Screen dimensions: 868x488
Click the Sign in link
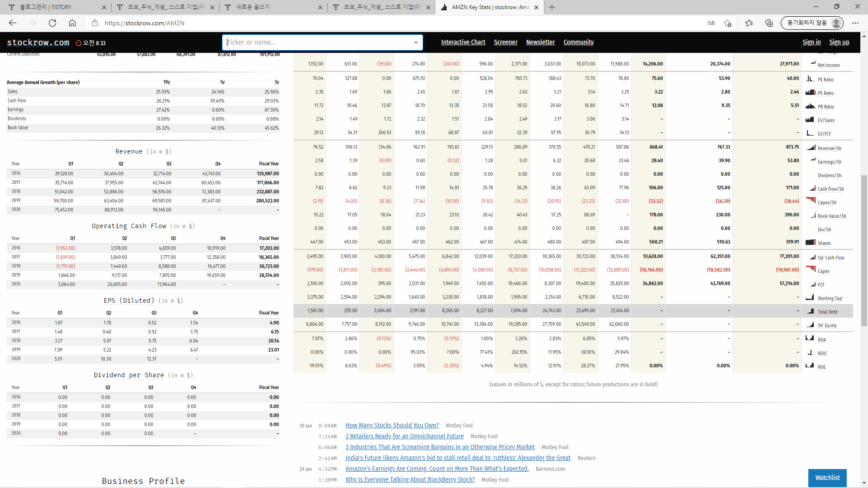click(811, 42)
